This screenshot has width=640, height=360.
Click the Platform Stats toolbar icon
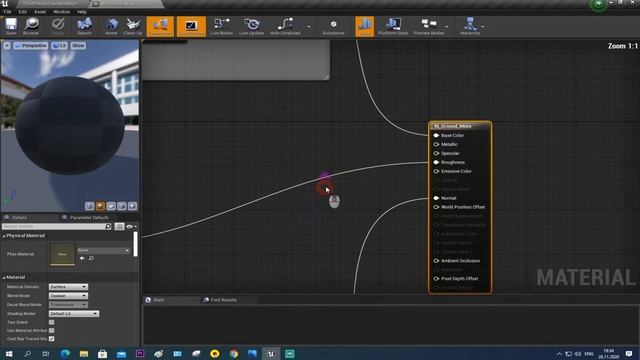click(x=393, y=26)
